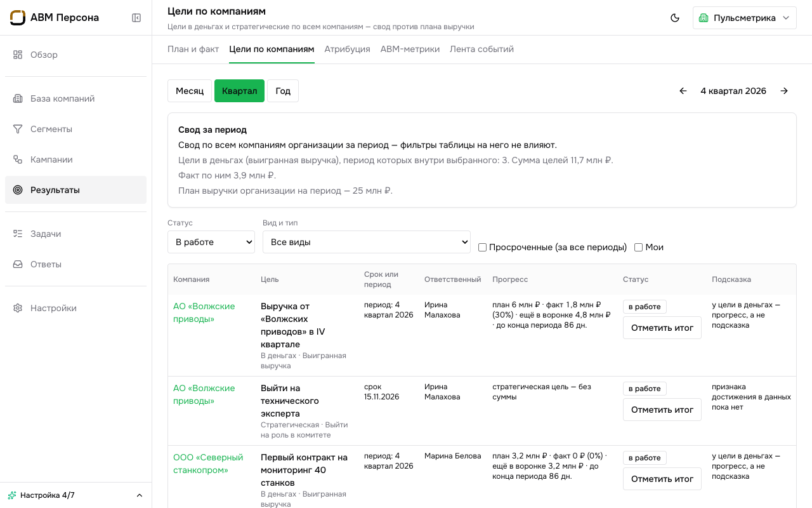Click the База компаний building icon

pyautogui.click(x=18, y=98)
